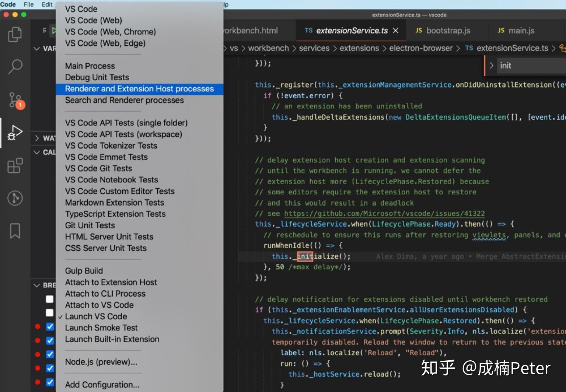Close the extensionService.ts tab
Viewport: 566px width, 392px height.
[395, 31]
